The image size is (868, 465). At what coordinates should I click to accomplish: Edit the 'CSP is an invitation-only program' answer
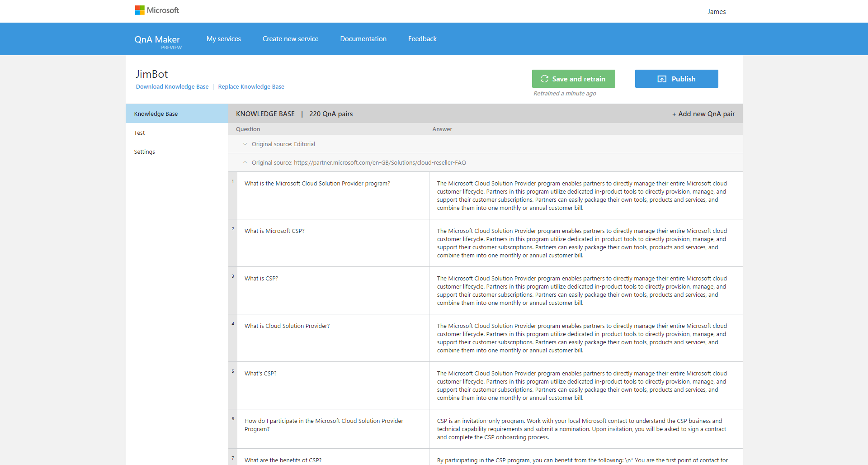586,429
